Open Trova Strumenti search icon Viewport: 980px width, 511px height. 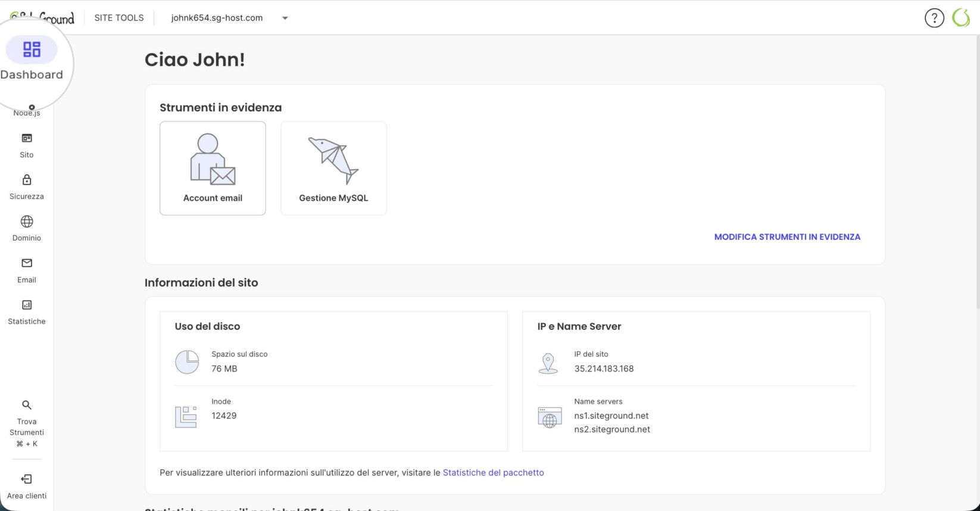click(x=27, y=405)
